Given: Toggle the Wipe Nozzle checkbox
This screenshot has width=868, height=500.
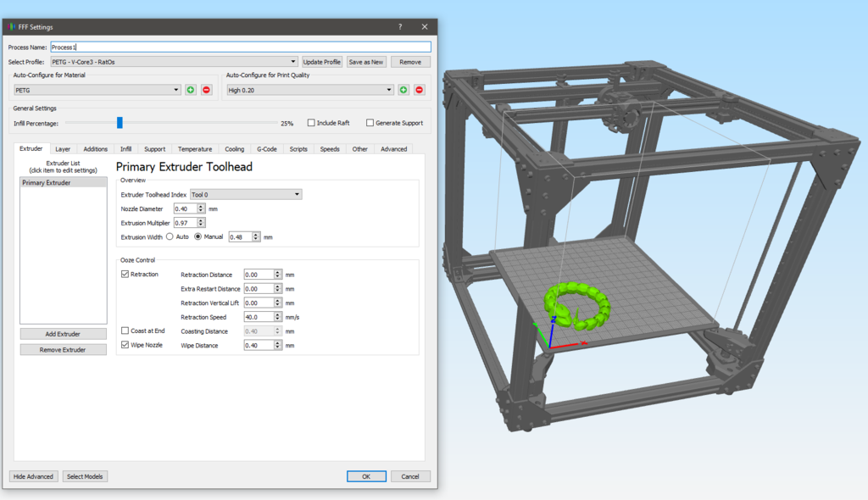Looking at the screenshot, I should click(125, 344).
